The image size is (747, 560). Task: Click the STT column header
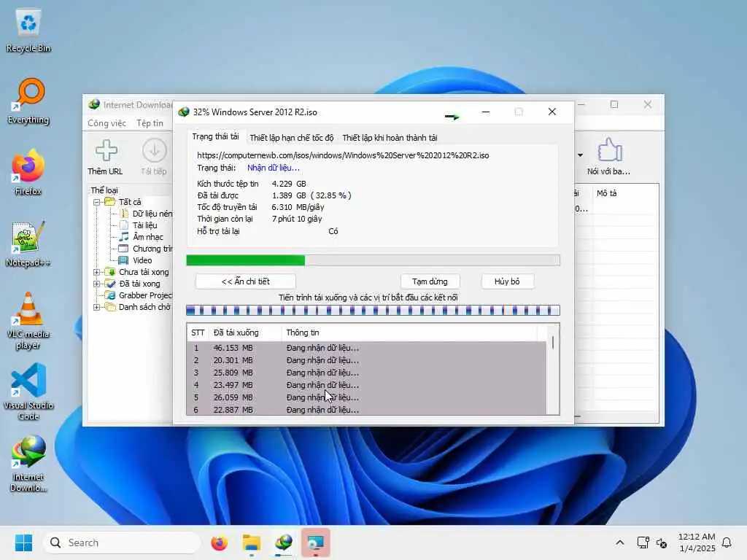(198, 332)
